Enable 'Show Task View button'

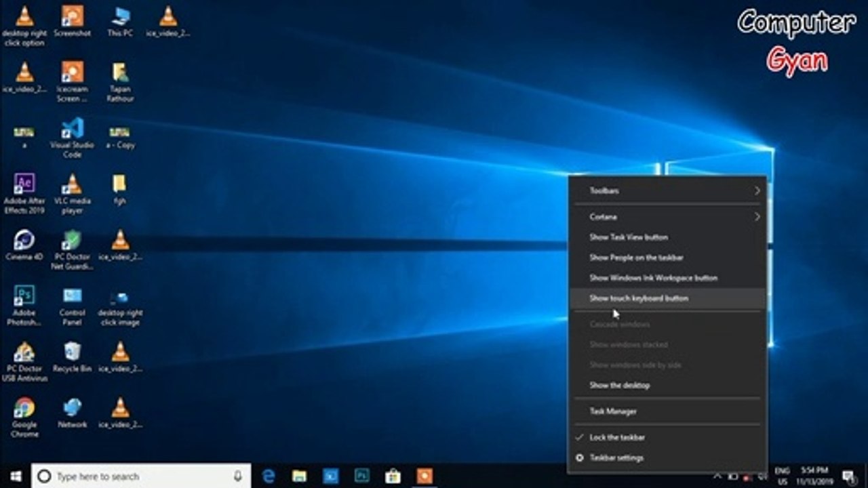tap(667, 237)
